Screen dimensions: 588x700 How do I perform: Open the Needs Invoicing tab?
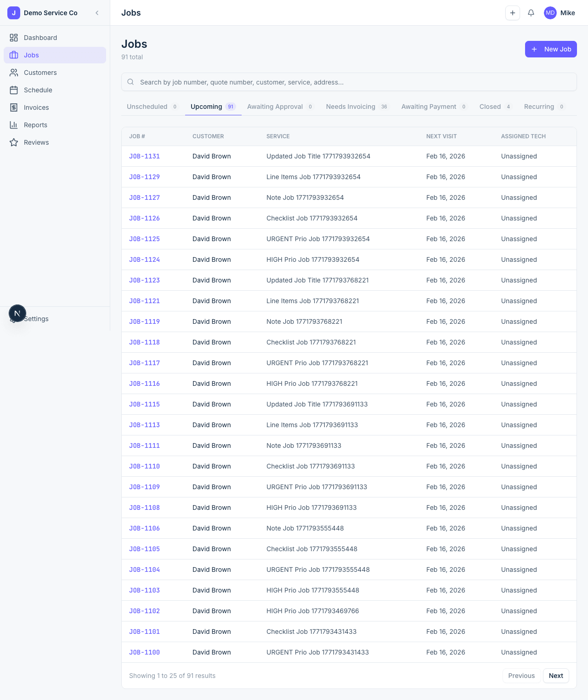[x=358, y=107]
